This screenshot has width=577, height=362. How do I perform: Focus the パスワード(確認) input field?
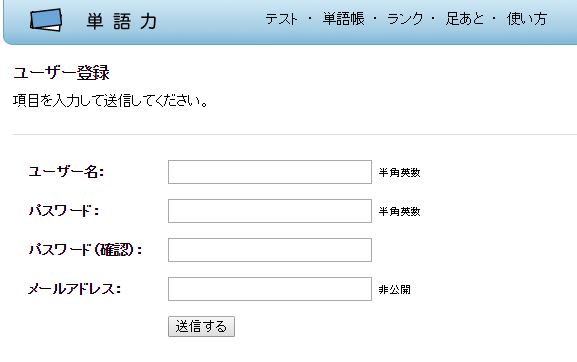270,250
